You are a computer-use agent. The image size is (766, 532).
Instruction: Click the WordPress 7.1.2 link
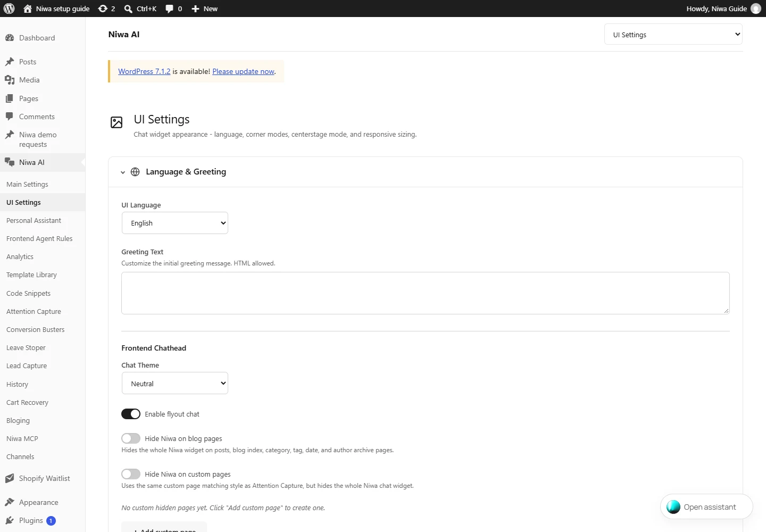click(144, 71)
